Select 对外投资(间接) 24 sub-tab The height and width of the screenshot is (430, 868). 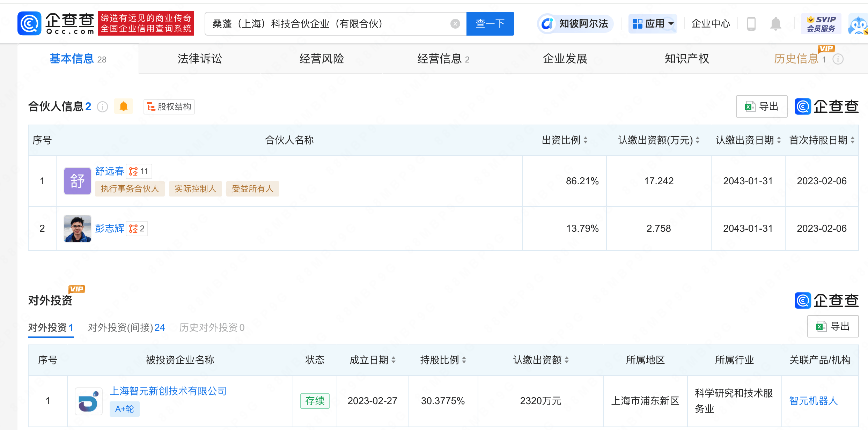click(126, 327)
